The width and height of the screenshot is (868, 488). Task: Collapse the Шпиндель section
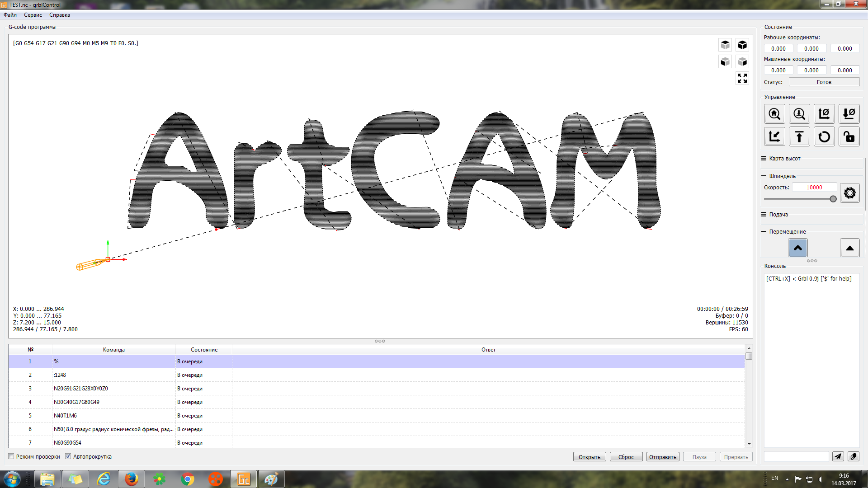[782, 176]
